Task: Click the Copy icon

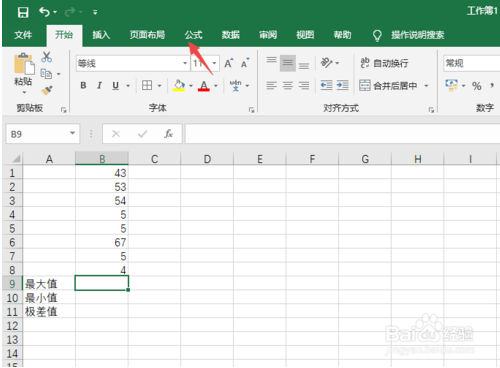Action: 46,74
